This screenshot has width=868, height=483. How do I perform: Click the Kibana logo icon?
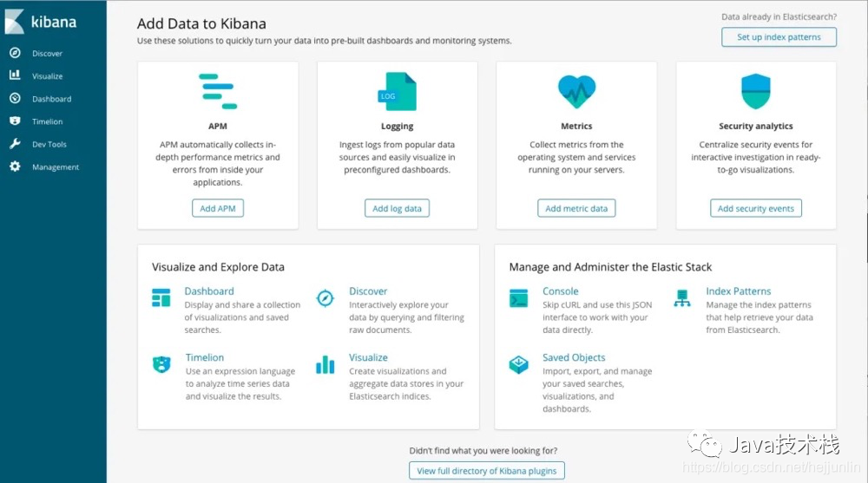(x=14, y=23)
